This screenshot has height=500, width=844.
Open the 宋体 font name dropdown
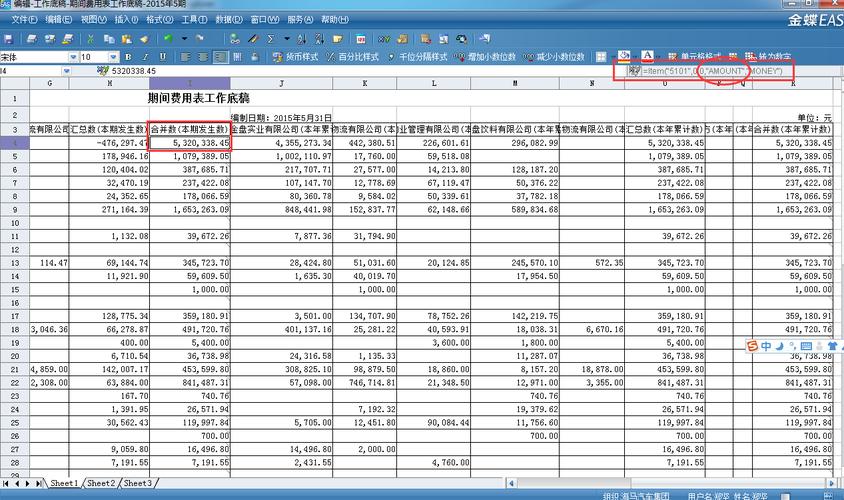tap(73, 57)
